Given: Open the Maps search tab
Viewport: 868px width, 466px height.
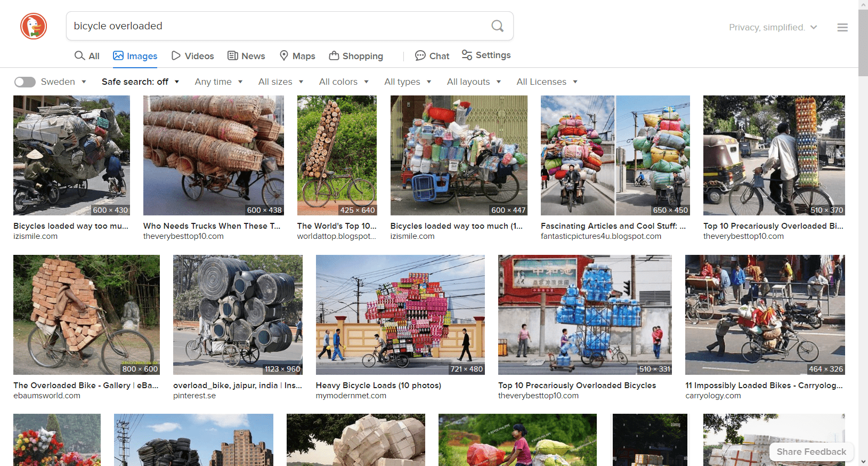Looking at the screenshot, I should [297, 56].
